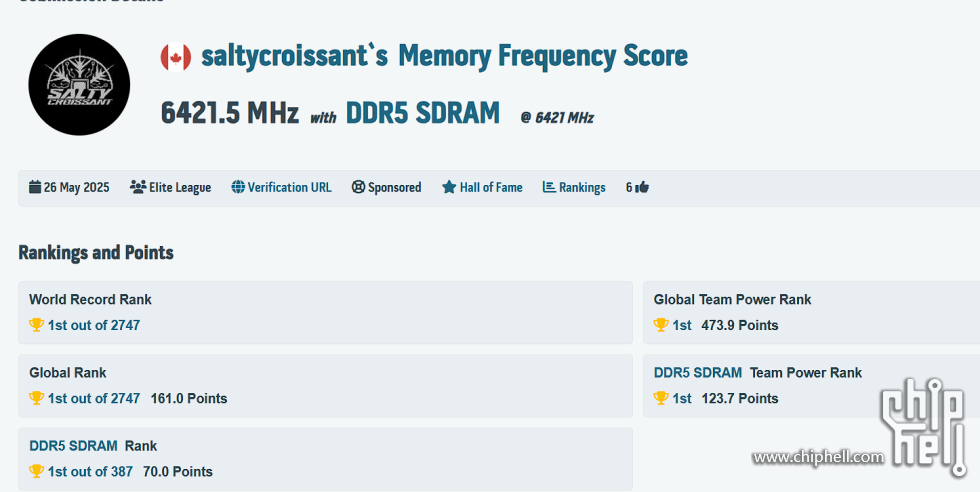Click the '6421.5 MHz' score value
This screenshot has height=492, width=980.
coord(229,113)
